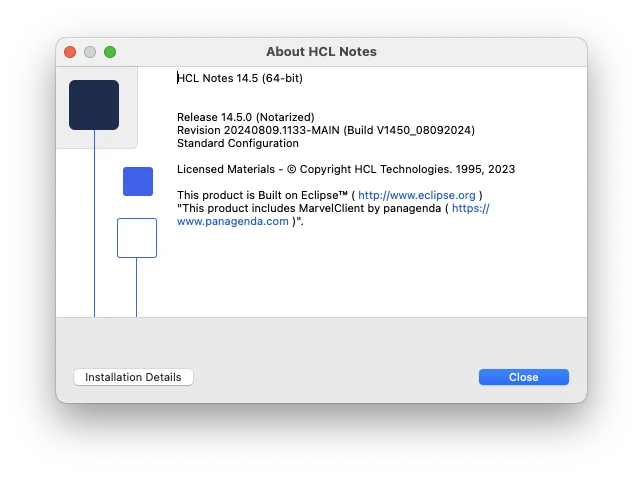Click the 'About HCL Notes' title
Screen dimensions: 643x477
coord(322,52)
